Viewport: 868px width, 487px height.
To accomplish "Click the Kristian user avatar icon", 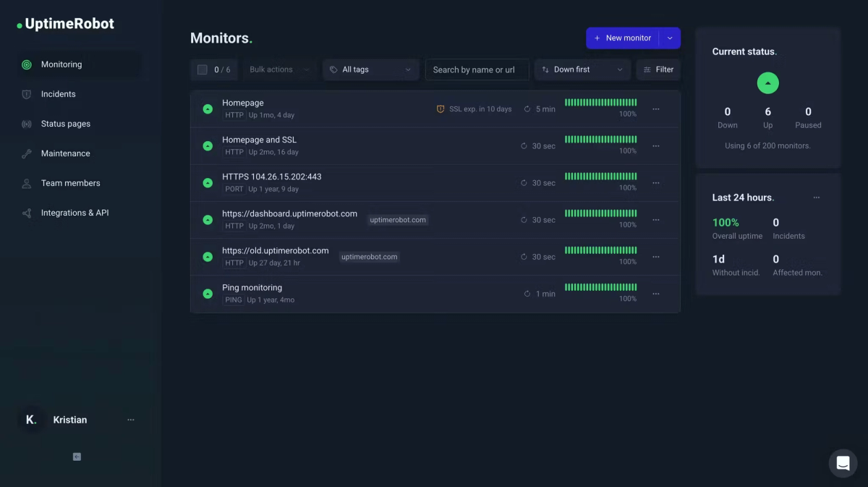I will (x=30, y=420).
